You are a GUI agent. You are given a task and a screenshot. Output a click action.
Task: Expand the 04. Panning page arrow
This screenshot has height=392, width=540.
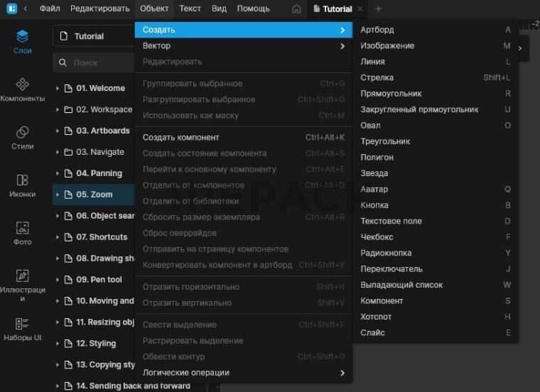click(x=58, y=174)
